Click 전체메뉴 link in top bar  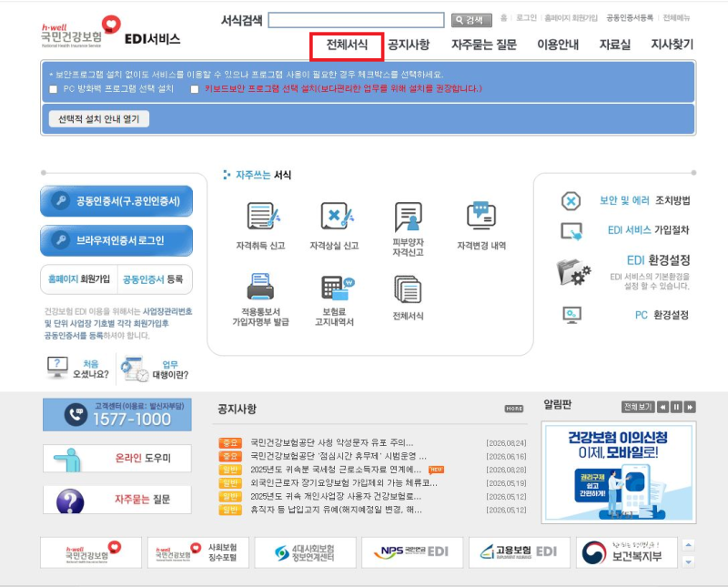tap(676, 17)
